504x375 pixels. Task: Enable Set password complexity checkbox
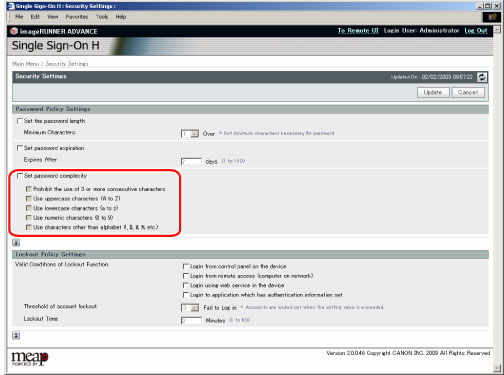20,176
